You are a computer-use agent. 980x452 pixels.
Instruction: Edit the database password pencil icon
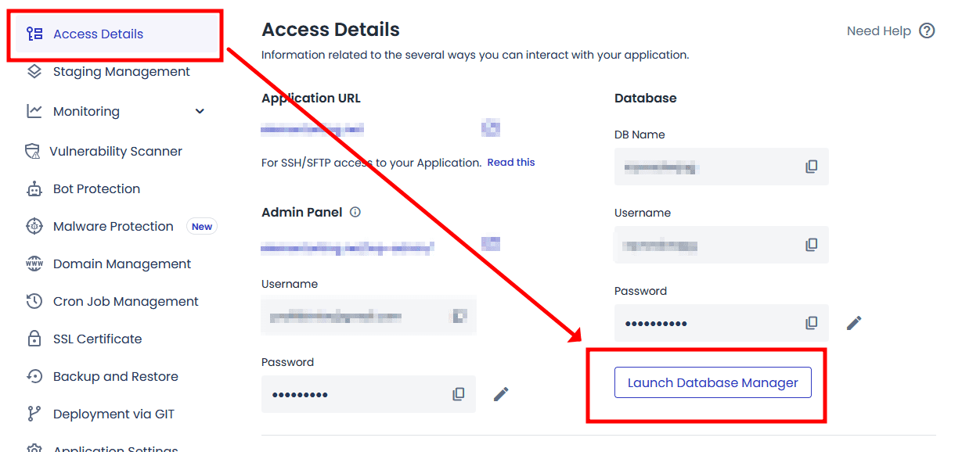coord(854,323)
